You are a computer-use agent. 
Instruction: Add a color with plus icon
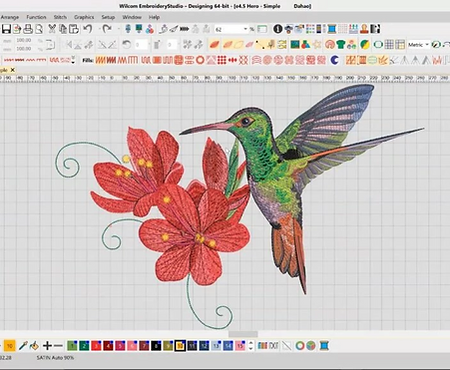point(47,346)
